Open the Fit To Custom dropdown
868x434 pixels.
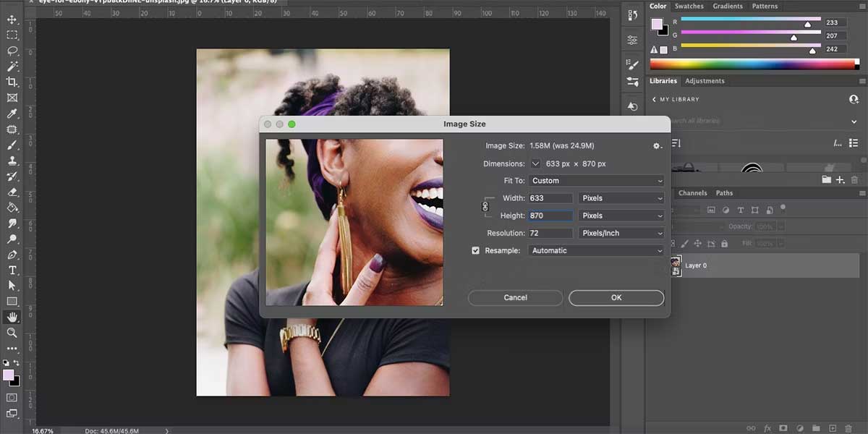coord(596,181)
